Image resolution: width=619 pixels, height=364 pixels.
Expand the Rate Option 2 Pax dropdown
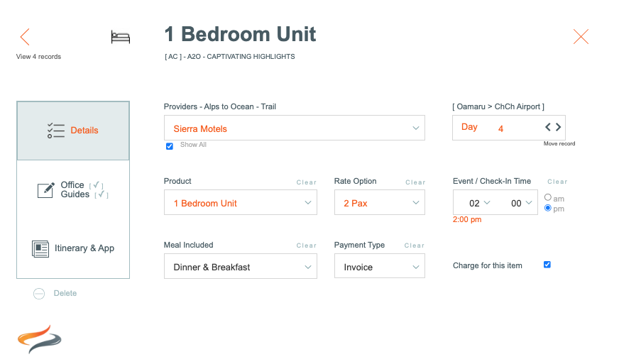click(x=380, y=202)
